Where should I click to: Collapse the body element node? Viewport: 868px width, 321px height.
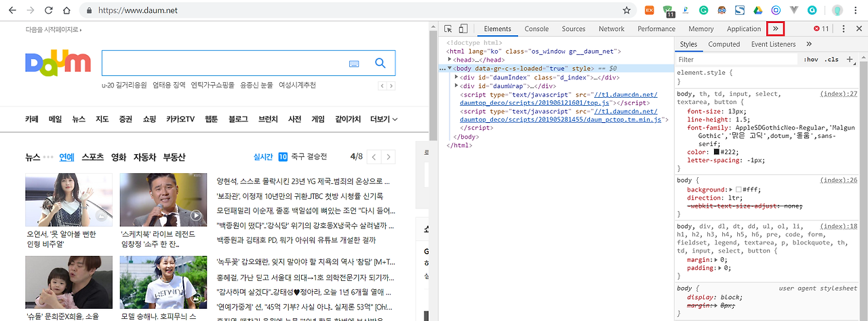(x=450, y=69)
